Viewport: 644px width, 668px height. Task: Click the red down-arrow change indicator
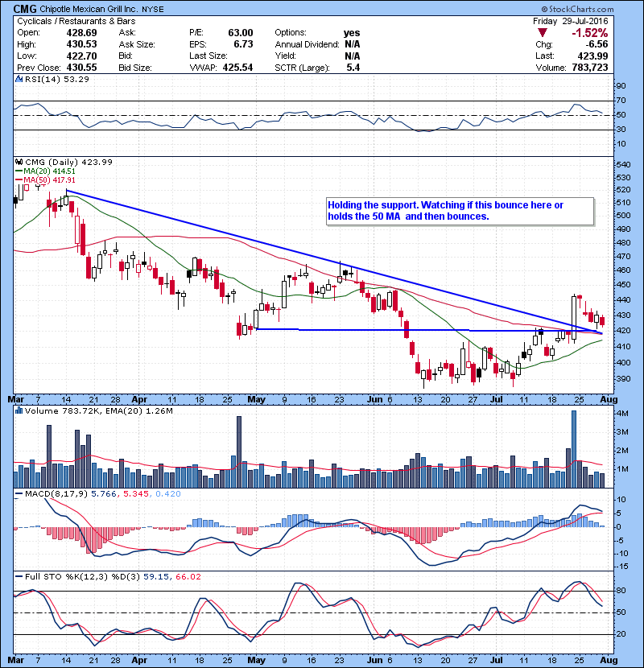542,33
